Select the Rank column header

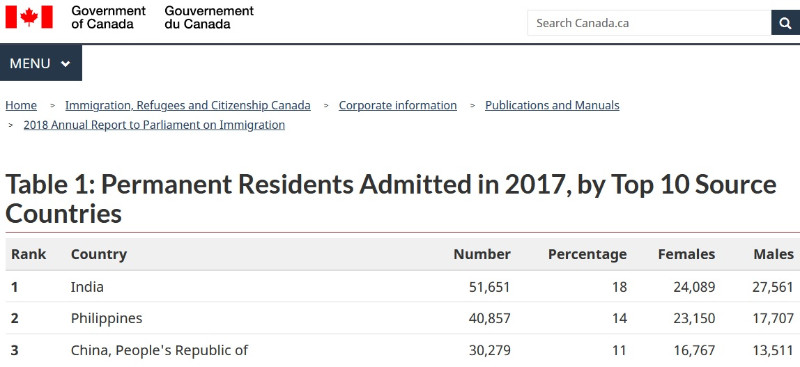coord(29,254)
